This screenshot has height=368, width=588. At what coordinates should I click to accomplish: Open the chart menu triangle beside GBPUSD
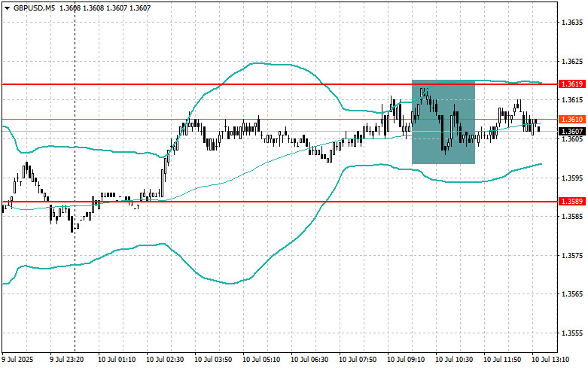[x=7, y=8]
